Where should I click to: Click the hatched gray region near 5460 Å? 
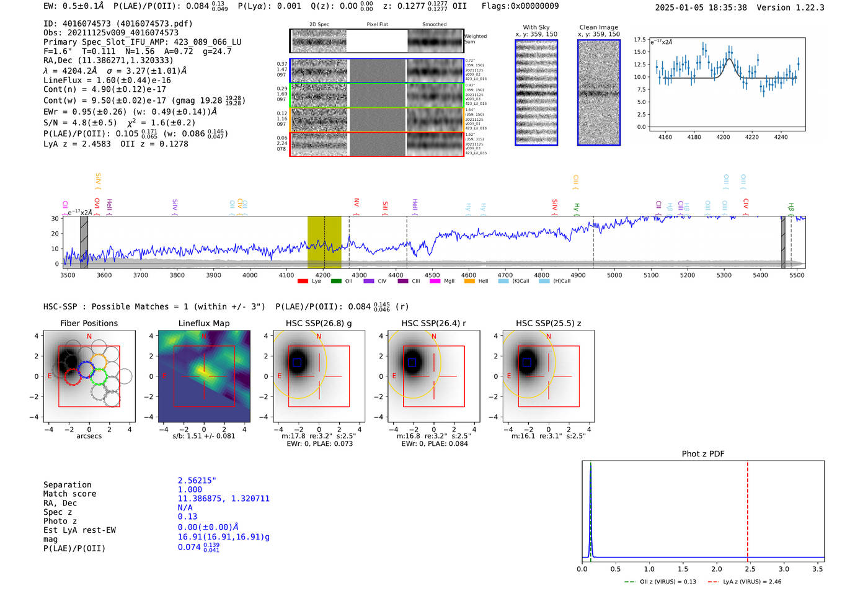[x=783, y=242]
